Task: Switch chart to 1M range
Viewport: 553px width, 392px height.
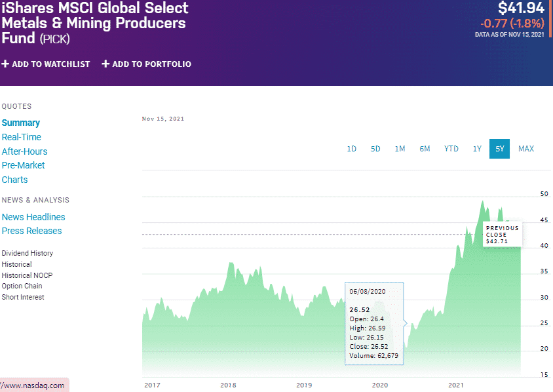Action: [400, 149]
